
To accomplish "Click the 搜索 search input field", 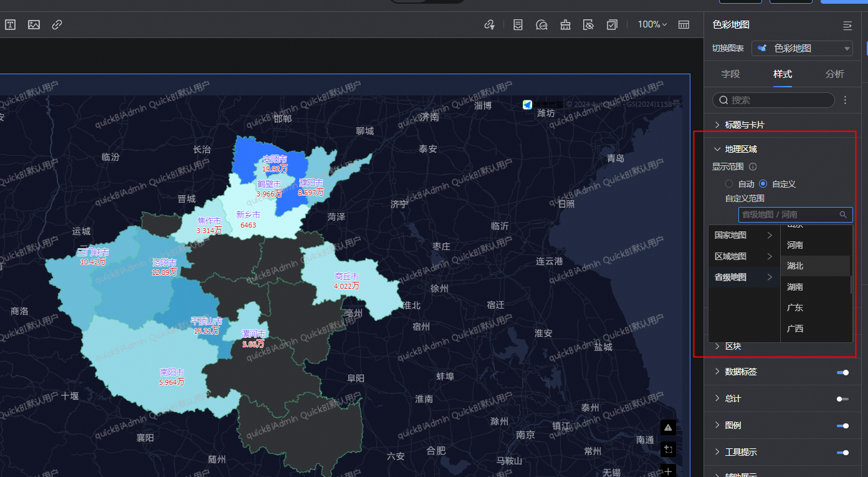I will coord(773,100).
